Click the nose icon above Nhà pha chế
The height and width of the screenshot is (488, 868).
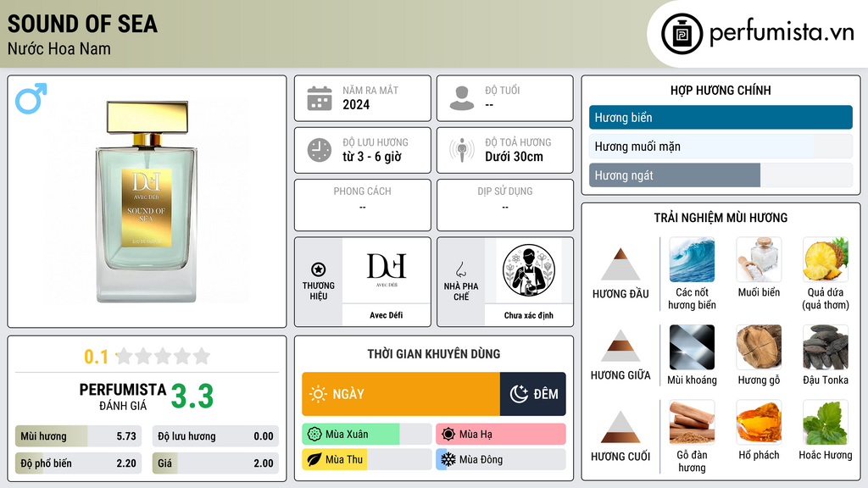(460, 269)
